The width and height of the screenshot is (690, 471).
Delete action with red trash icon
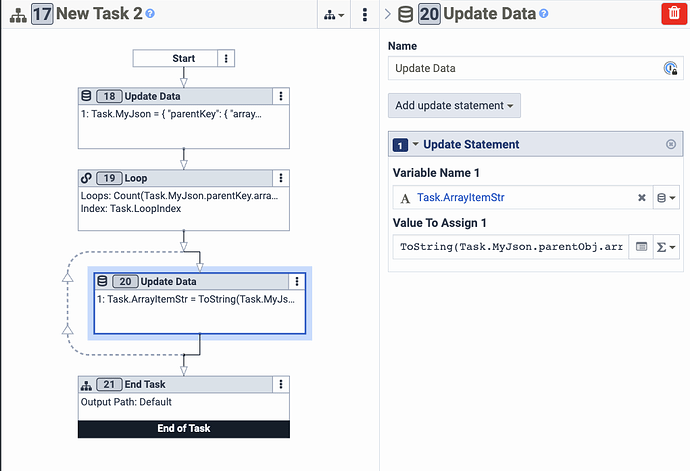point(674,13)
